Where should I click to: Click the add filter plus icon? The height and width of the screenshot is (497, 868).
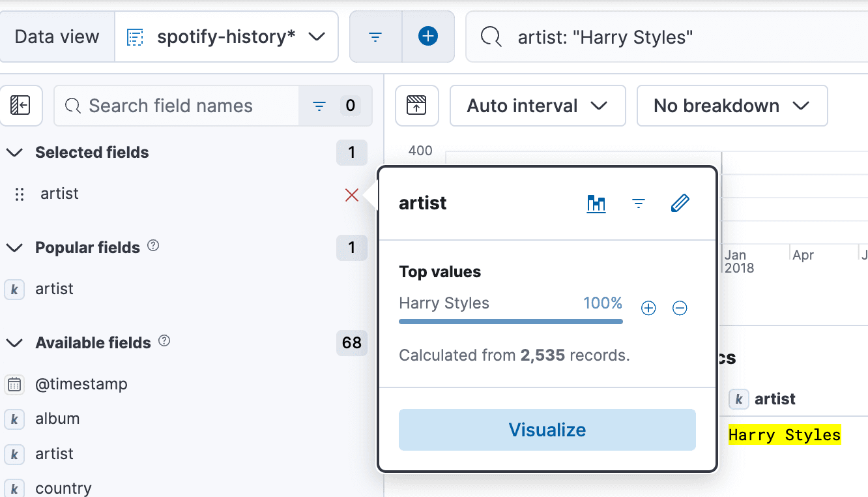(x=428, y=37)
